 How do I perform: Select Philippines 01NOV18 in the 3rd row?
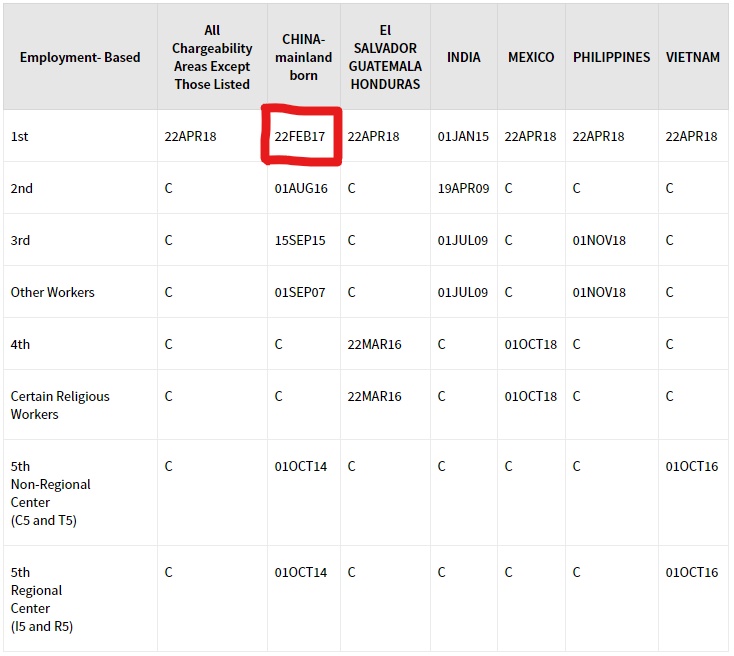pyautogui.click(x=599, y=241)
